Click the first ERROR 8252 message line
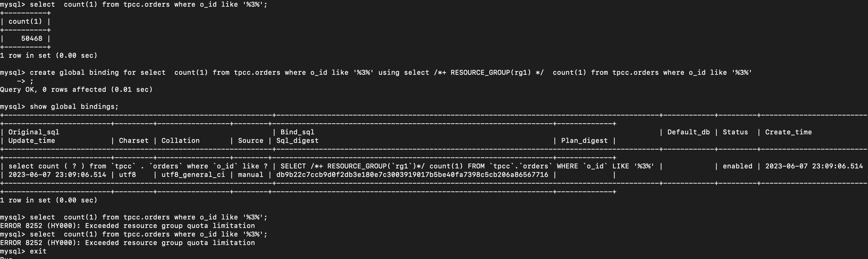The image size is (868, 259). click(127, 226)
